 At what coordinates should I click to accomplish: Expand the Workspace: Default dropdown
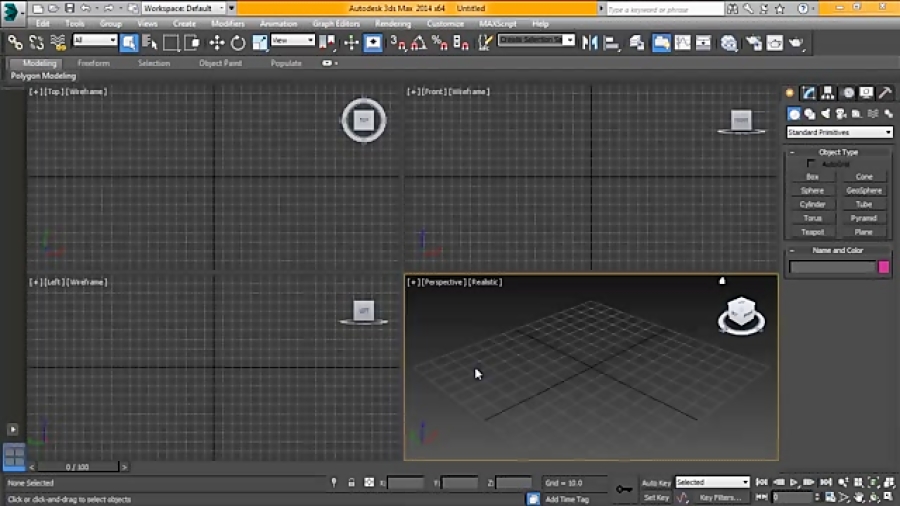tap(184, 8)
